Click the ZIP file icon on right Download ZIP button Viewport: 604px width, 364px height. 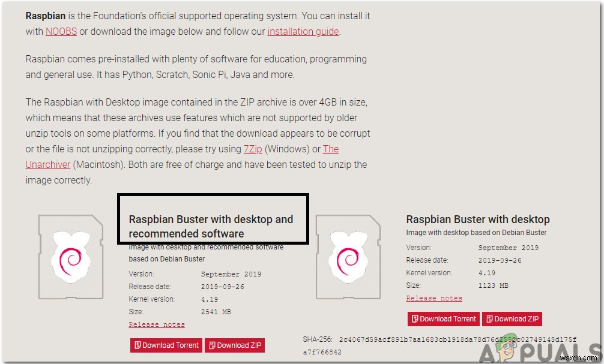coord(489,318)
